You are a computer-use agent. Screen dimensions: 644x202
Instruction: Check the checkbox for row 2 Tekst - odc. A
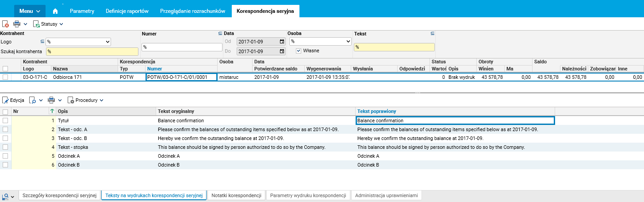tap(5, 129)
